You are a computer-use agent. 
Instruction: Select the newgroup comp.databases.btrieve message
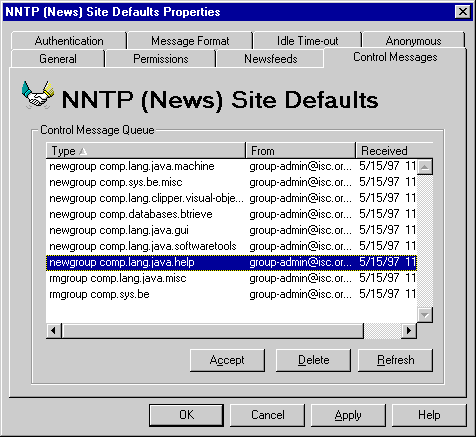(x=231, y=214)
